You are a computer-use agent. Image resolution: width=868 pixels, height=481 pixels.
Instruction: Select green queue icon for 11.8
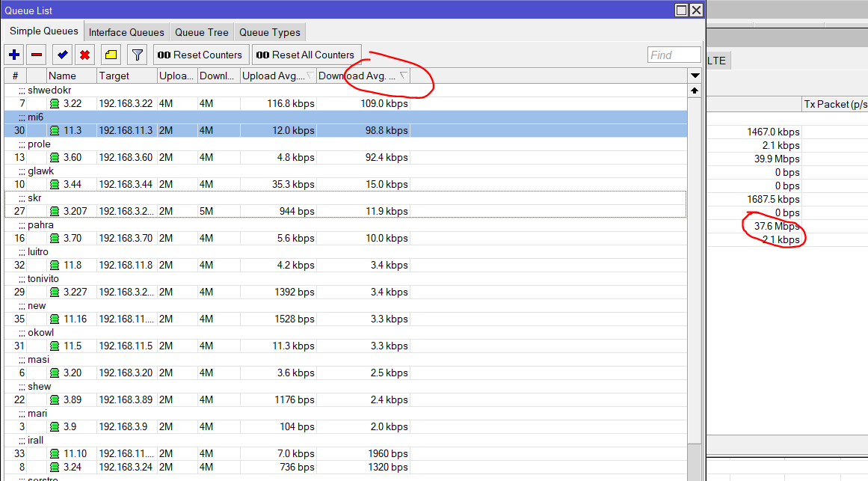click(x=55, y=266)
